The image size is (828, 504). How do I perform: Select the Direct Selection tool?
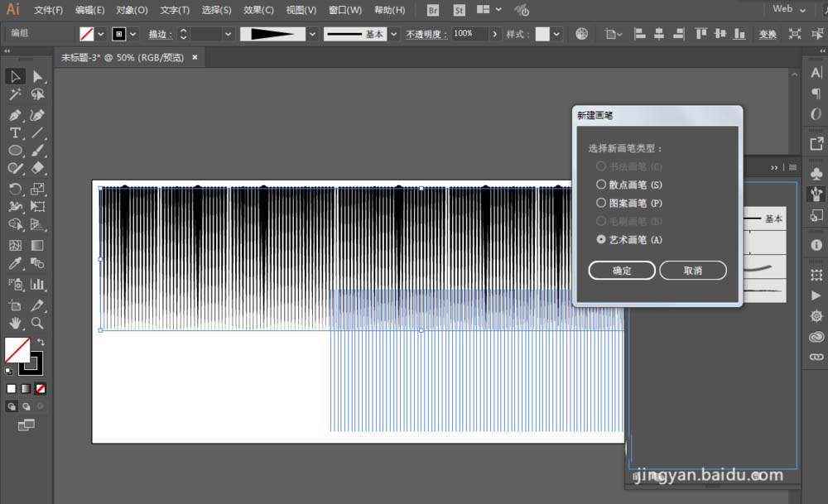tap(37, 77)
